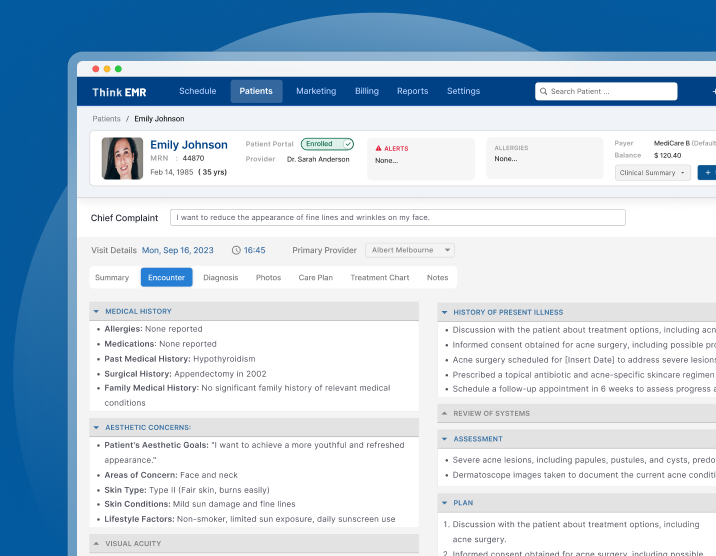Click the Past Medical History Hypothyroidism line
This screenshot has width=716, height=556.
point(179,359)
